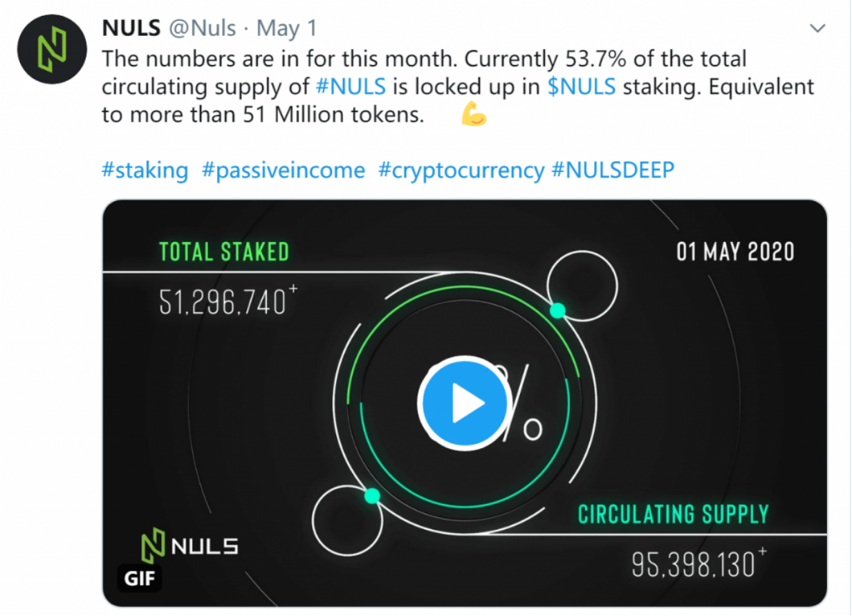Open the NULS profile avatar
852x616 pixels.
point(50,49)
